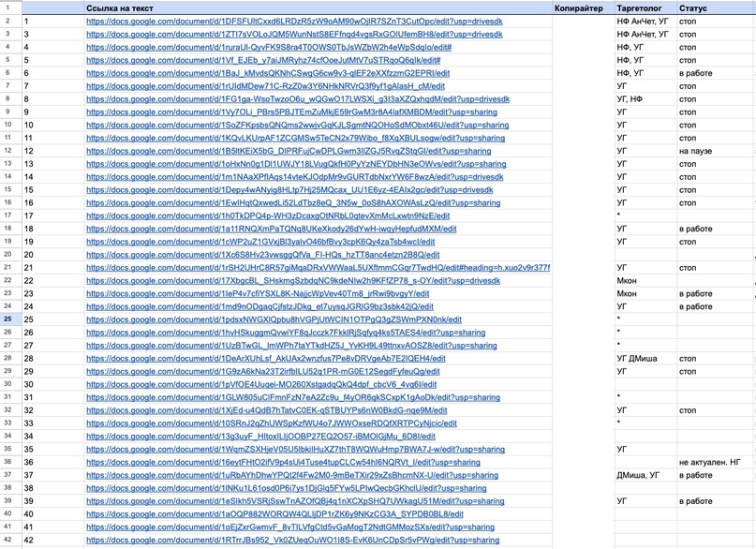Click the 'стоп' status in row 28
Viewport: 756px width, 549px height.
pos(716,359)
